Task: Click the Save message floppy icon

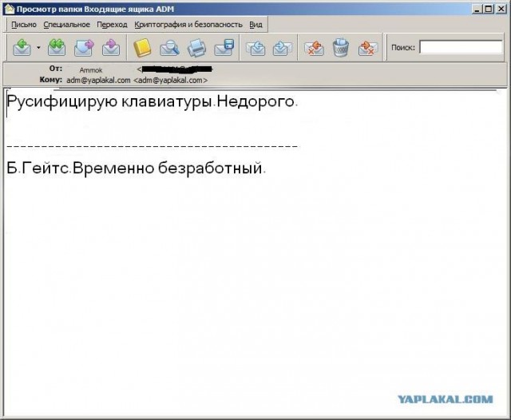Action: coord(224,48)
